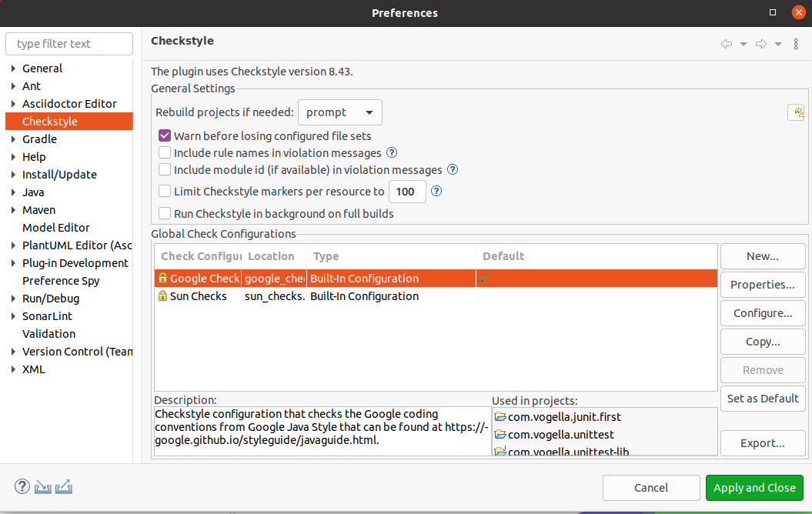Viewport: 812px width, 514px height.
Task: Open the Rebuild projects prompt dropdown
Action: [340, 112]
